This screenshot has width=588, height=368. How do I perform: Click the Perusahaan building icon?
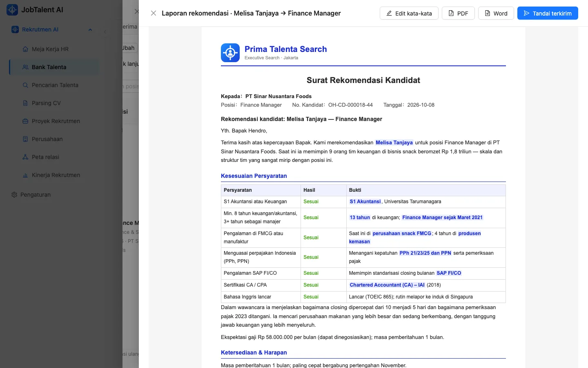tap(25, 139)
